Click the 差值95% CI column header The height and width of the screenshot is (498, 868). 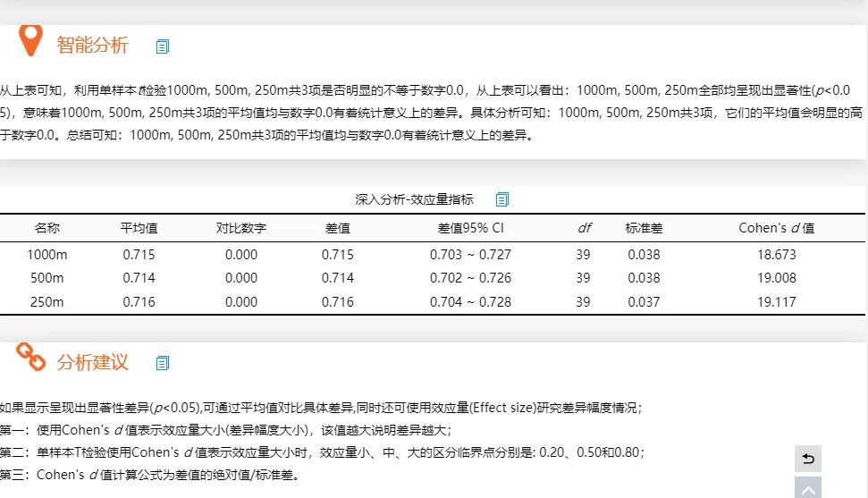tap(470, 228)
